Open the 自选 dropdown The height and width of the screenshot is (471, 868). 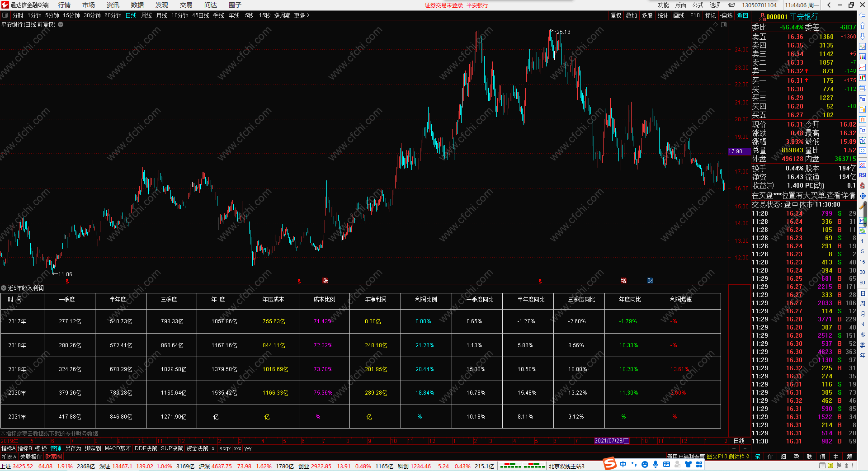727,15
